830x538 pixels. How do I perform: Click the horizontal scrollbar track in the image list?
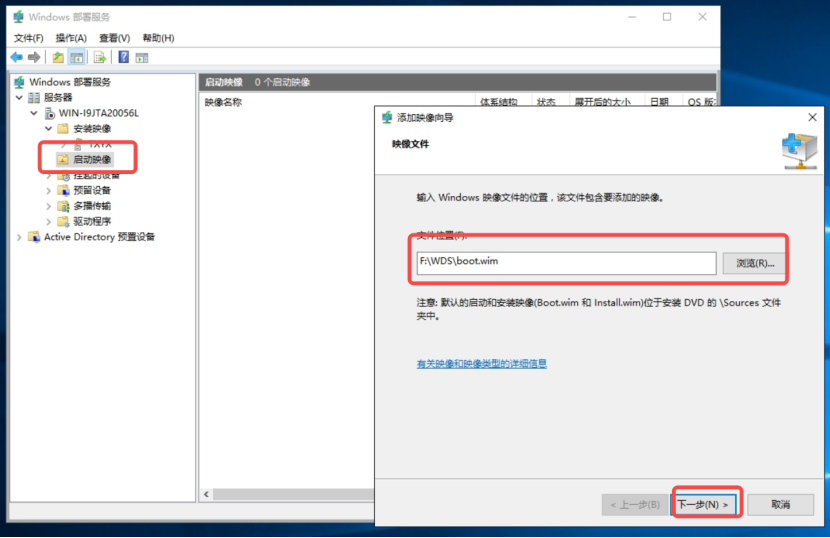tap(294, 494)
